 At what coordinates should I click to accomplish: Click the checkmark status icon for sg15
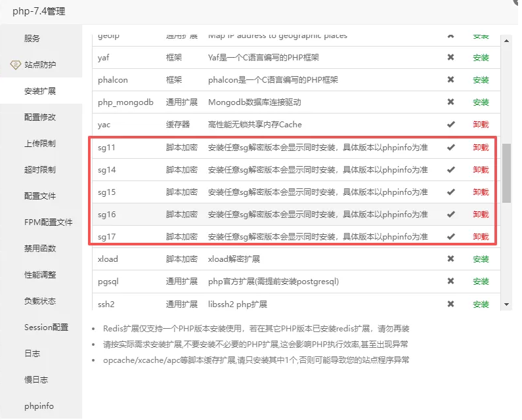click(450, 192)
